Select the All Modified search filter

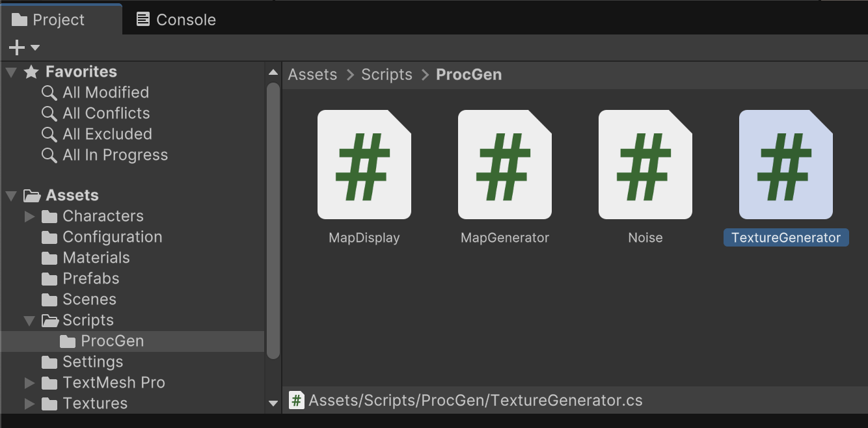click(105, 92)
